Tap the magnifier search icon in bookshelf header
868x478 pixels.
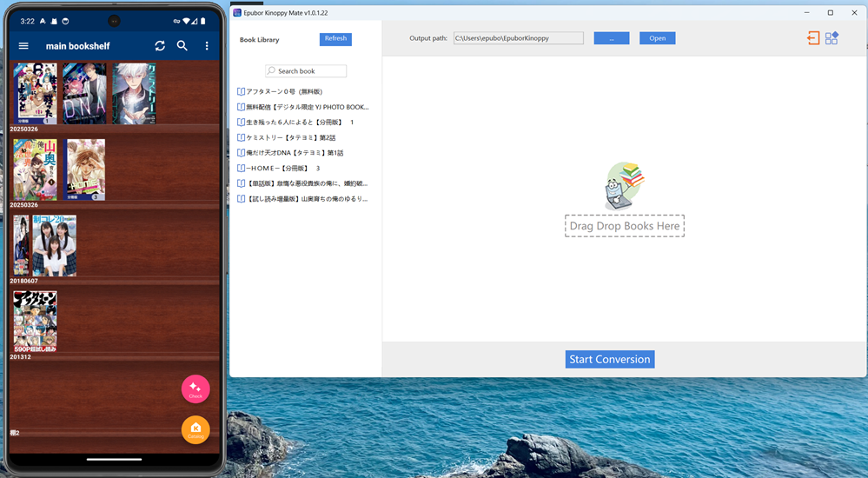[x=182, y=46]
